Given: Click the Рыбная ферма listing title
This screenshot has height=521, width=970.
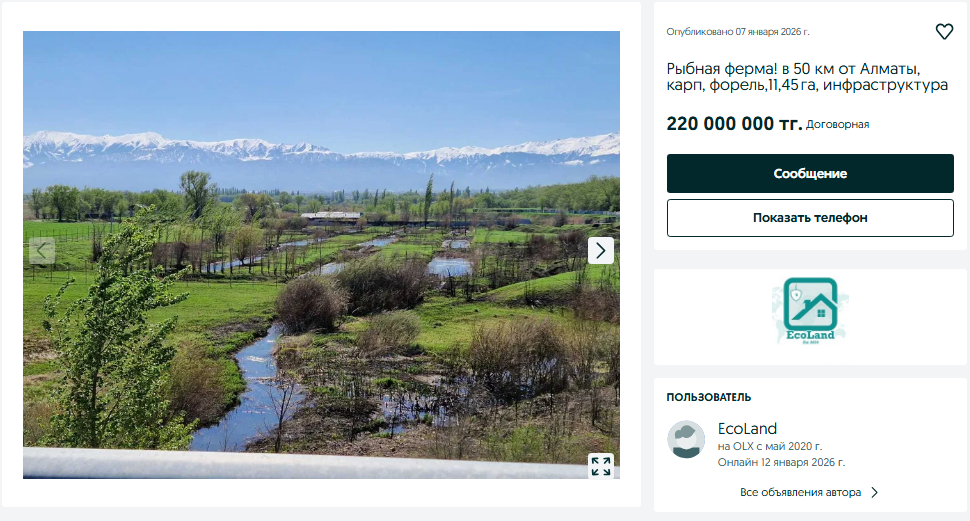Looking at the screenshot, I should [x=807, y=77].
